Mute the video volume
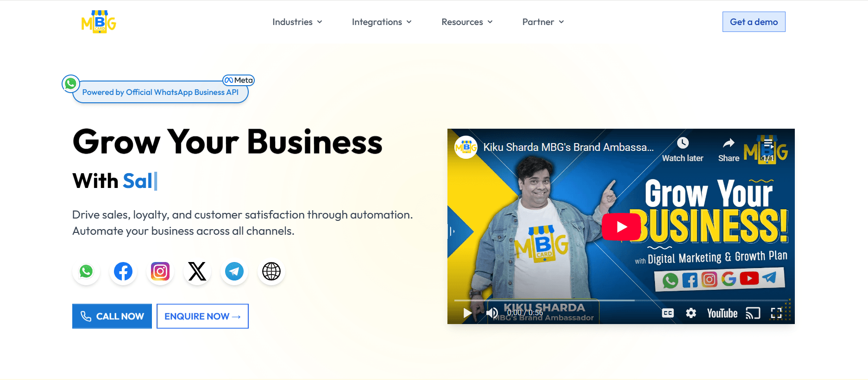This screenshot has width=868, height=381. [x=492, y=313]
